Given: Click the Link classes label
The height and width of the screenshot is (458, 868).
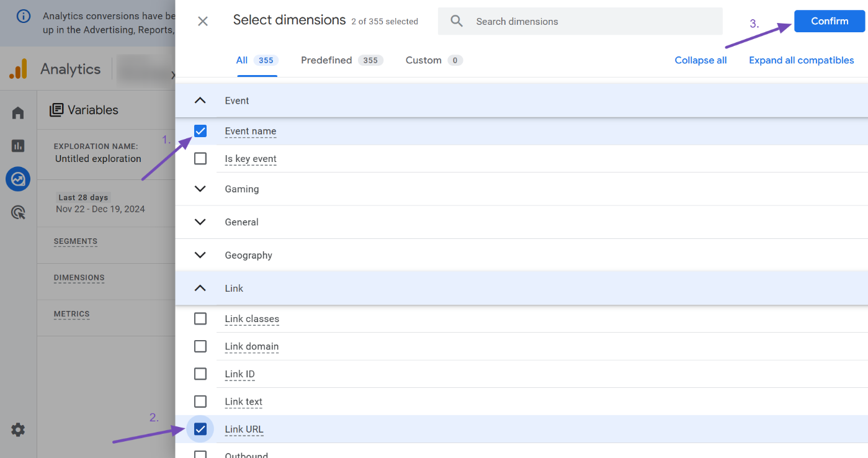Looking at the screenshot, I should click(x=252, y=319).
